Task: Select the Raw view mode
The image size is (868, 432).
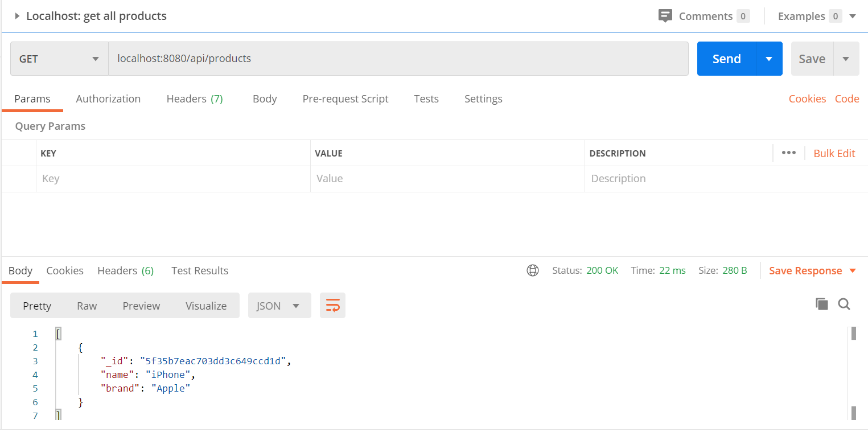Action: (x=87, y=306)
